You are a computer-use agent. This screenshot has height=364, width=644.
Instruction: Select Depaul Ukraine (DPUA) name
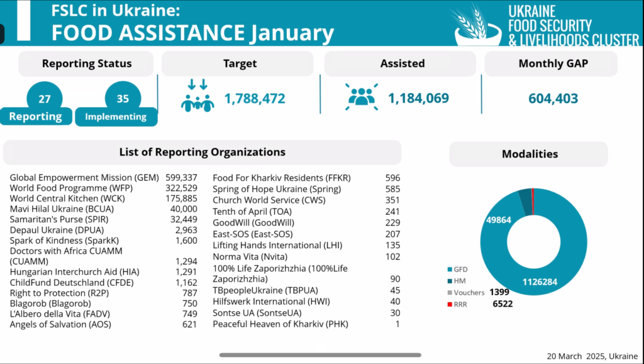(x=57, y=230)
